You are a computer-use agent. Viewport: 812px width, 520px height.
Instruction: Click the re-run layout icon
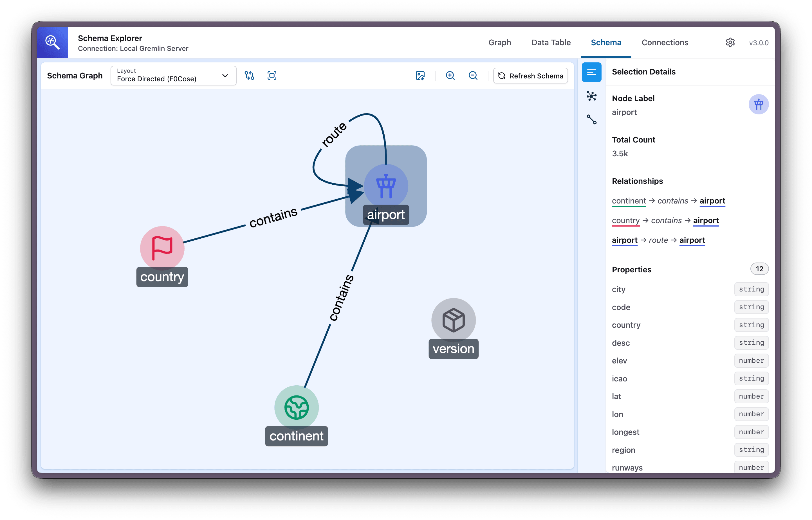tap(249, 76)
